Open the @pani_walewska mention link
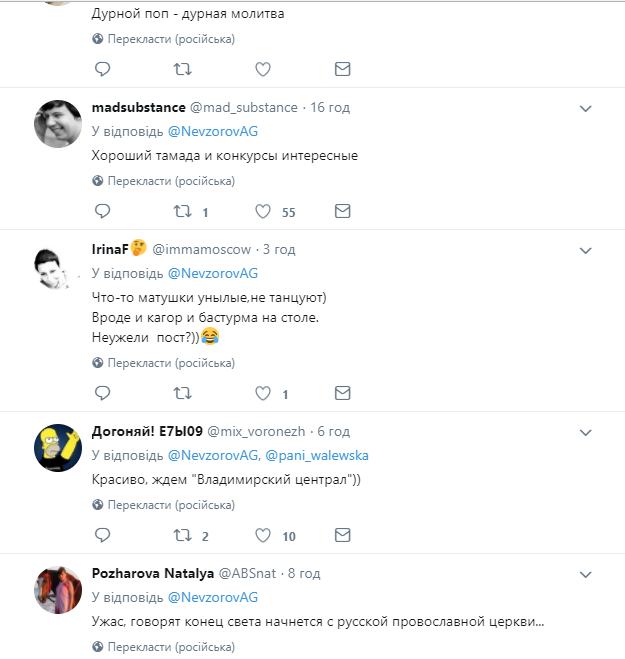This screenshot has width=625, height=659. point(317,455)
